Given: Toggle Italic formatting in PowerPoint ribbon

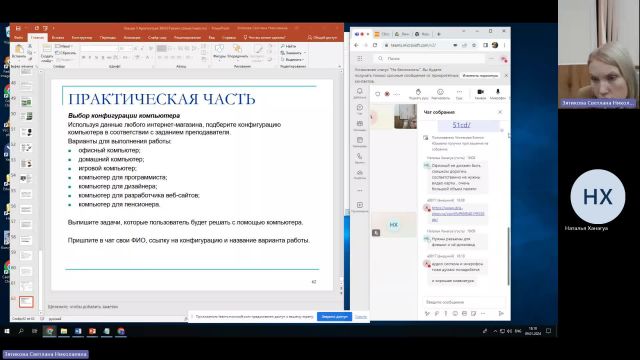Looking at the screenshot, I should 90,58.
